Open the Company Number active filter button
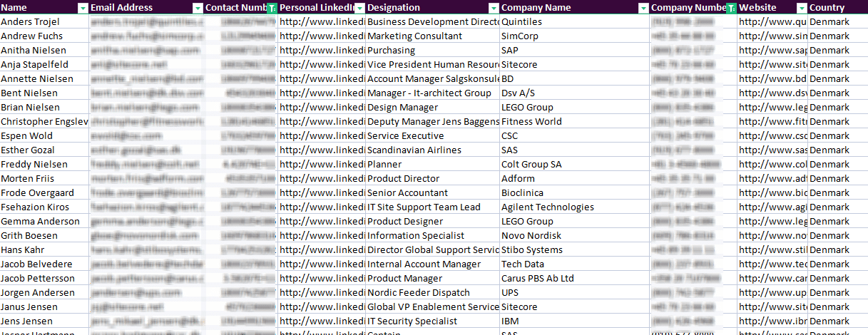The height and width of the screenshot is (335, 868). [x=731, y=8]
